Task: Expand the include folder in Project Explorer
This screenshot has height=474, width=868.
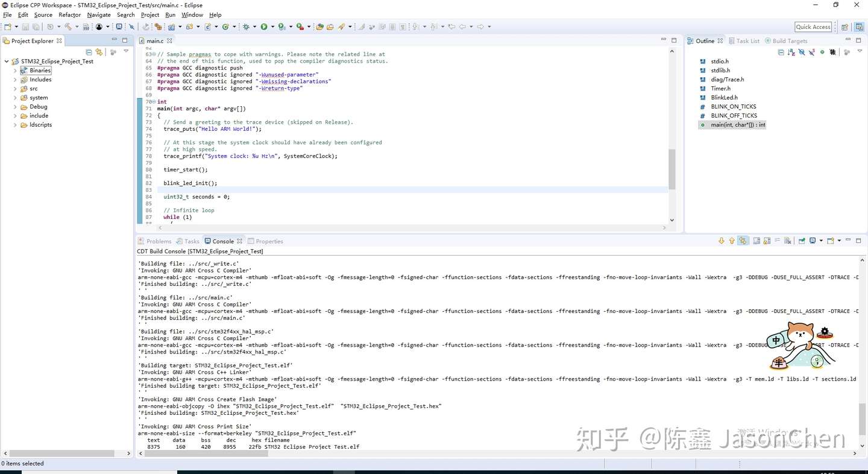Action: (x=15, y=116)
